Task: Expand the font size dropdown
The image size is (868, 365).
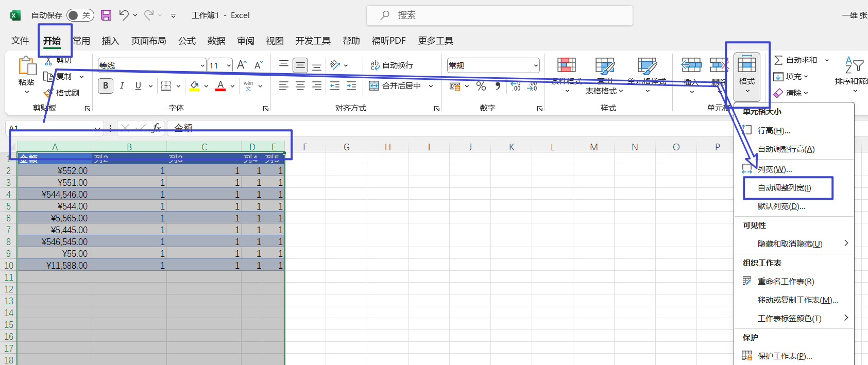Action: (x=229, y=65)
